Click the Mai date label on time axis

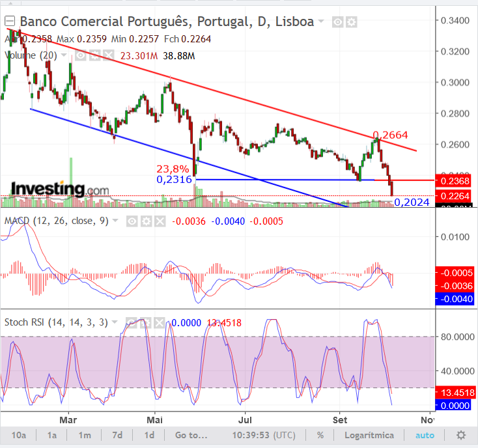pos(154,420)
